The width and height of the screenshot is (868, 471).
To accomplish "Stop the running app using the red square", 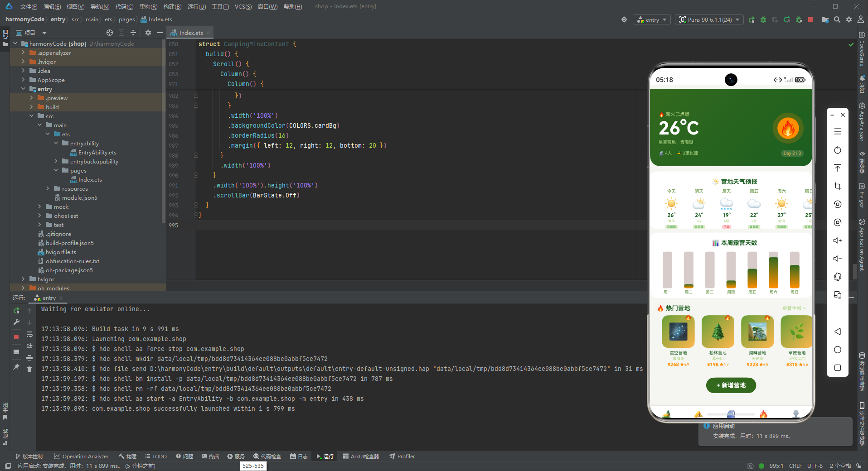I will click(x=810, y=19).
